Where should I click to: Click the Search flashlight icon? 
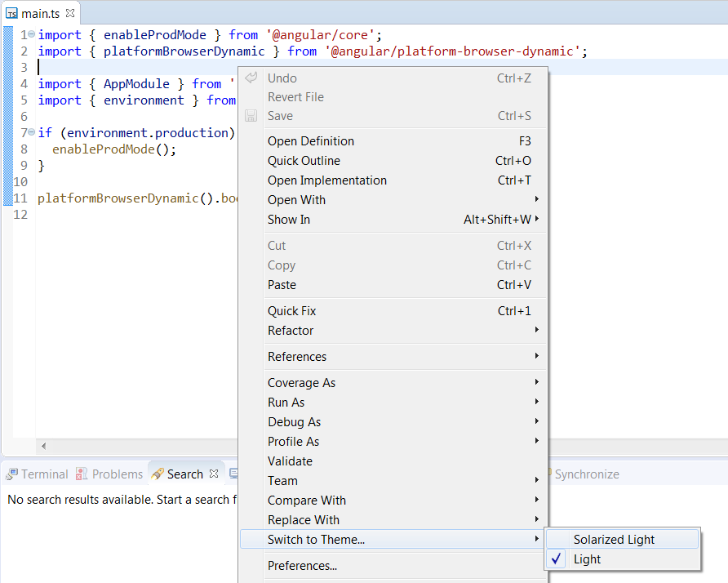tap(158, 474)
